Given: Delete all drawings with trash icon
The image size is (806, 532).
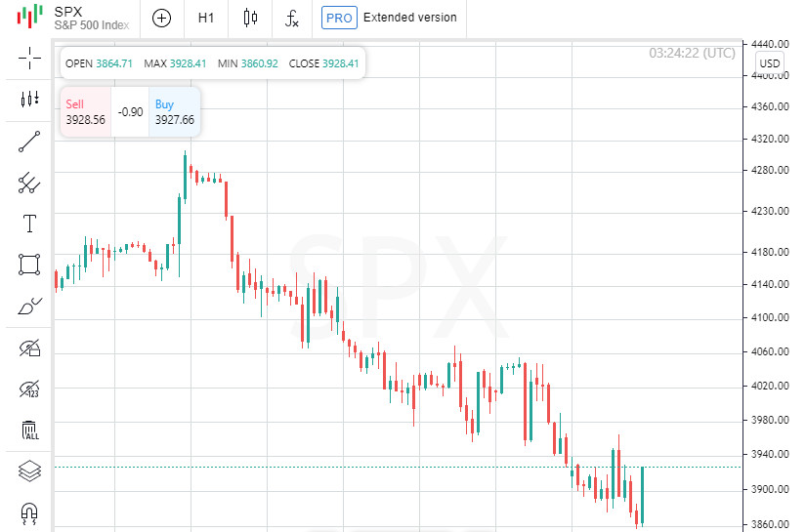Looking at the screenshot, I should (29, 430).
